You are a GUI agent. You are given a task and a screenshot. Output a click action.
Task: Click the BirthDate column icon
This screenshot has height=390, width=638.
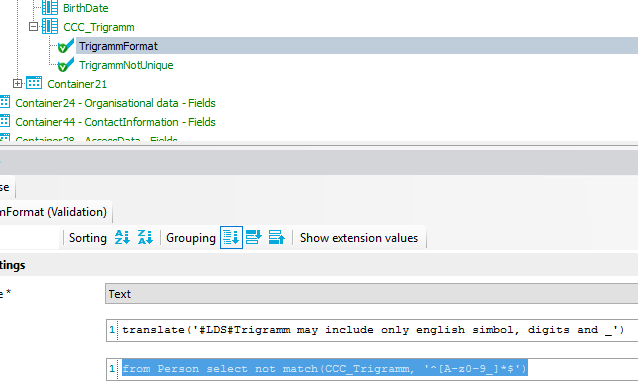(x=50, y=7)
